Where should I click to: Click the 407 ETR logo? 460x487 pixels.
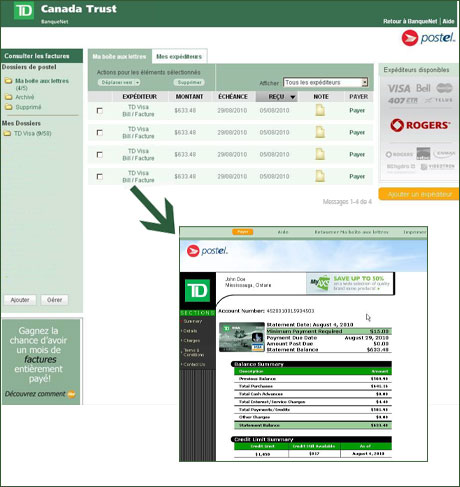tap(402, 100)
